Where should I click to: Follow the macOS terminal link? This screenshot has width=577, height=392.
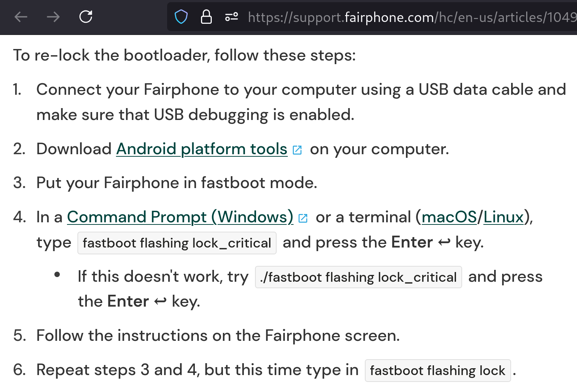tap(449, 217)
